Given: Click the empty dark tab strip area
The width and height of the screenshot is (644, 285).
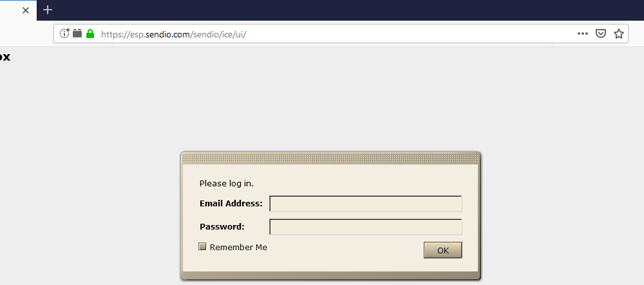Looking at the screenshot, I should click(349, 10).
